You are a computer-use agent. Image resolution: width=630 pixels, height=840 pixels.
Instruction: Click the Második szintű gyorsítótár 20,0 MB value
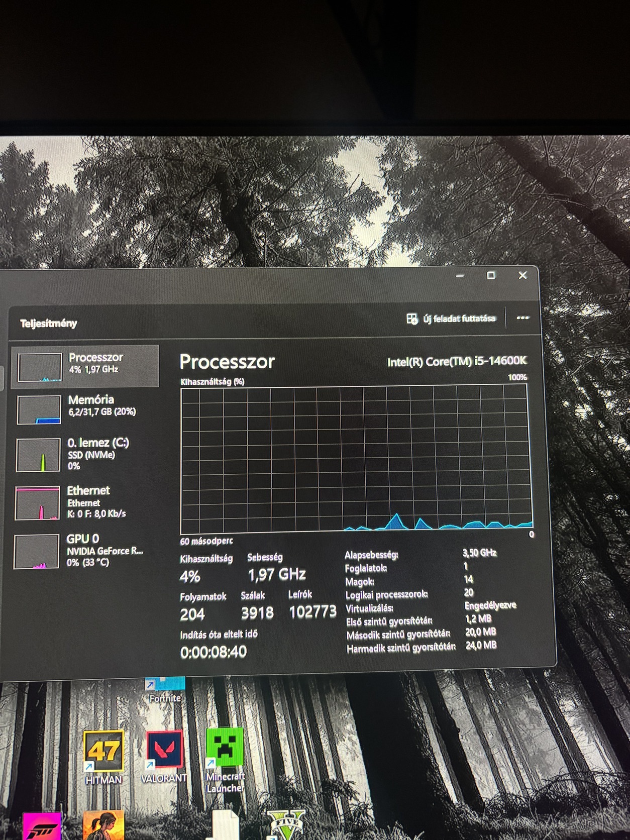(481, 632)
